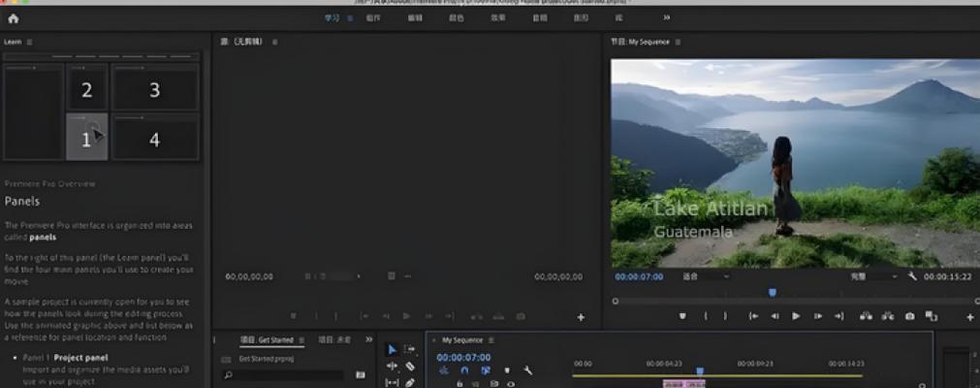Open Program monitor settings wrench
Image resolution: width=980 pixels, height=388 pixels.
pos(912,276)
